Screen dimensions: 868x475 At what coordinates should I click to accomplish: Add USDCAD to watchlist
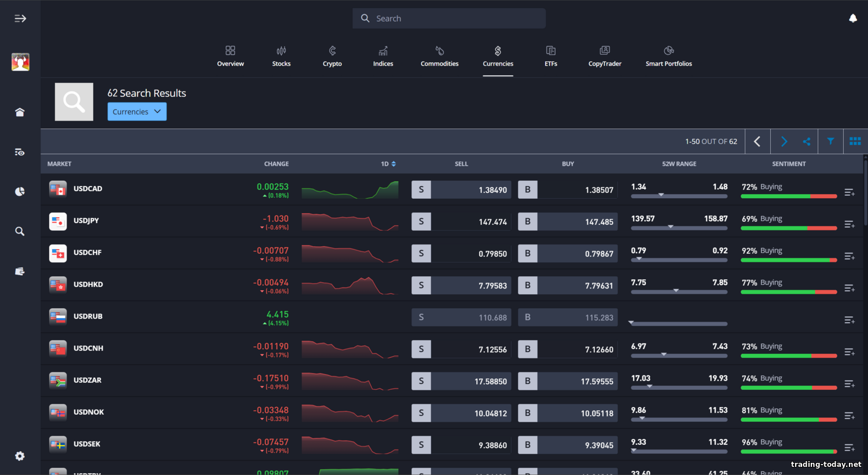point(849,192)
